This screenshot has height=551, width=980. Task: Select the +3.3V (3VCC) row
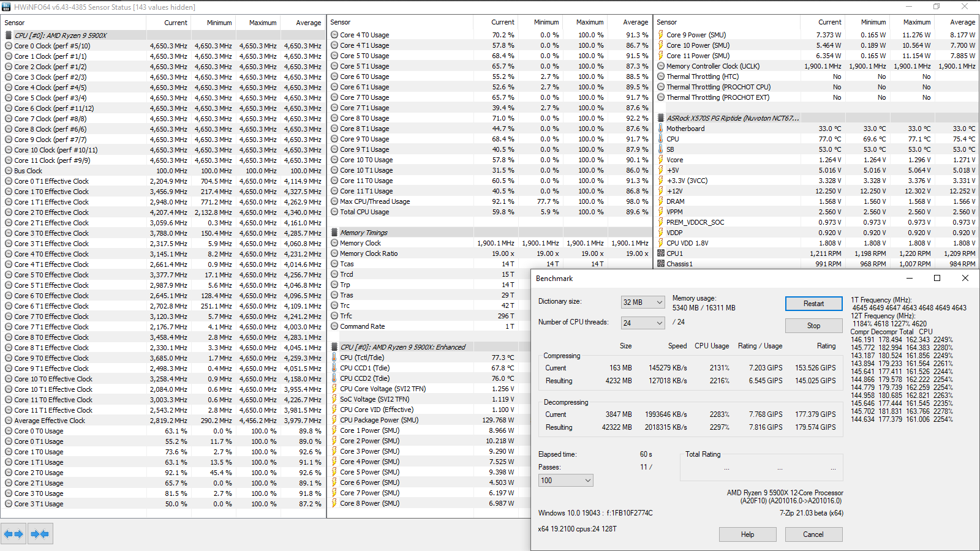click(x=816, y=181)
